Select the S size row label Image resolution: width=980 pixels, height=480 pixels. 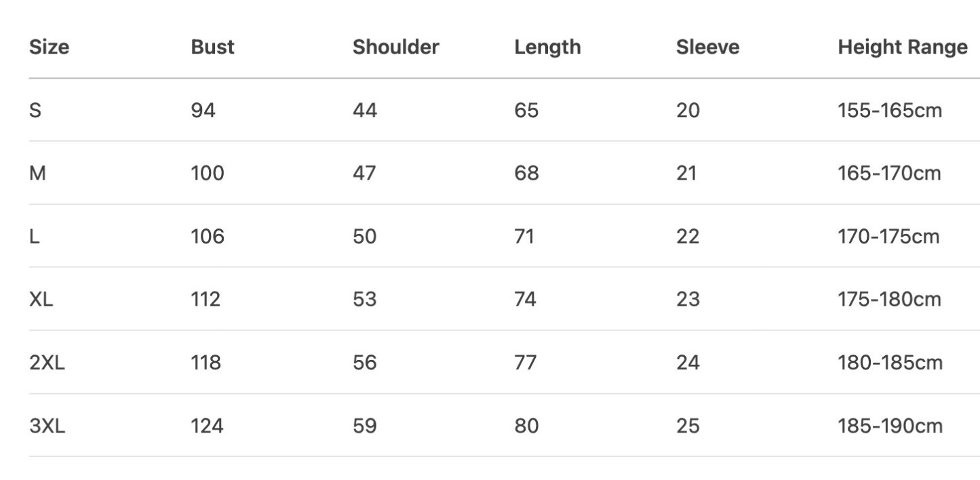(35, 110)
